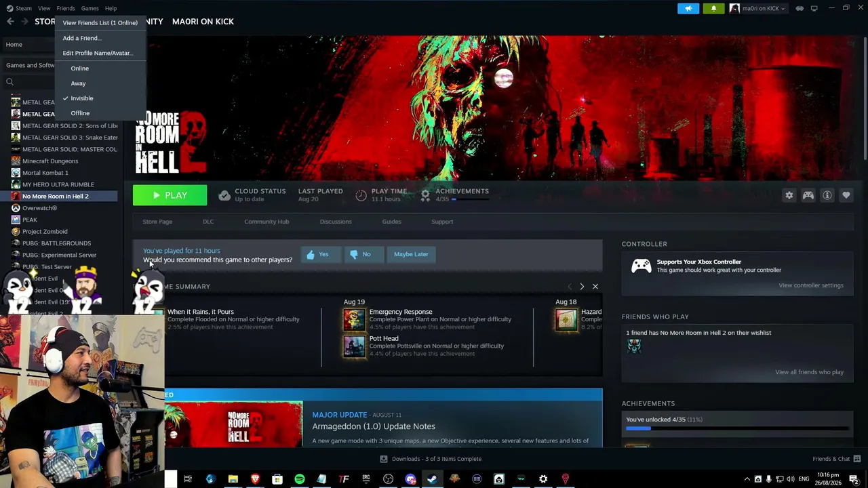
Task: Open Task View in the taskbar
Action: coord(188,479)
